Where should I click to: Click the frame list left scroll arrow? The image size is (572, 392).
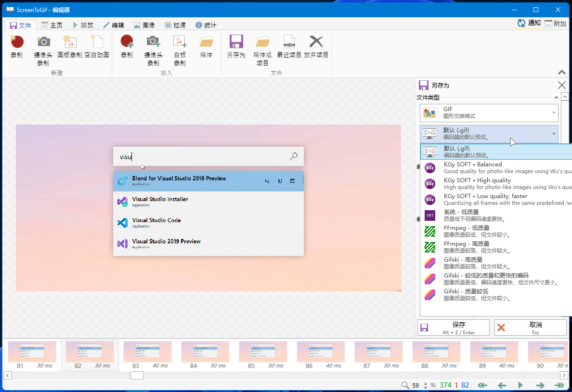tap(7, 375)
